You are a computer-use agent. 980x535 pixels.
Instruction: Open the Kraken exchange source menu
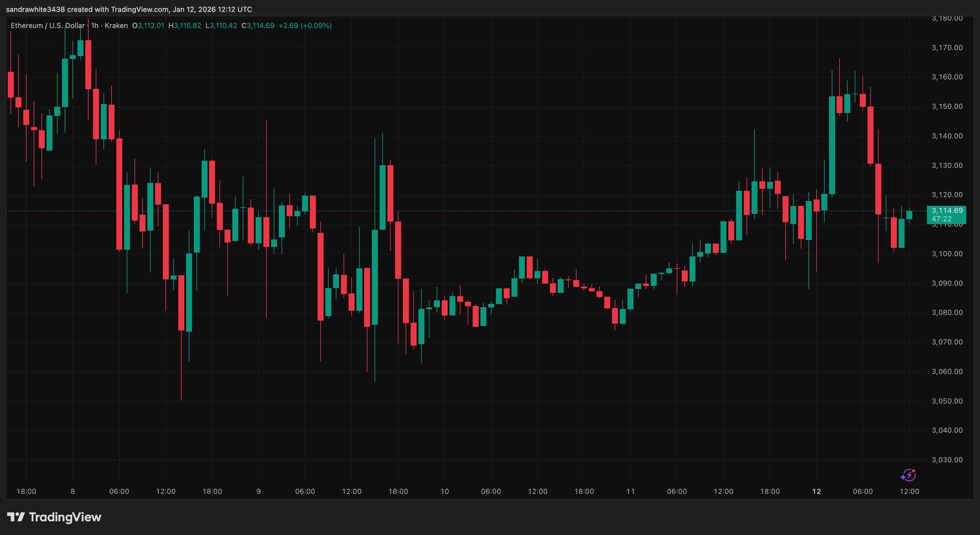[x=117, y=25]
